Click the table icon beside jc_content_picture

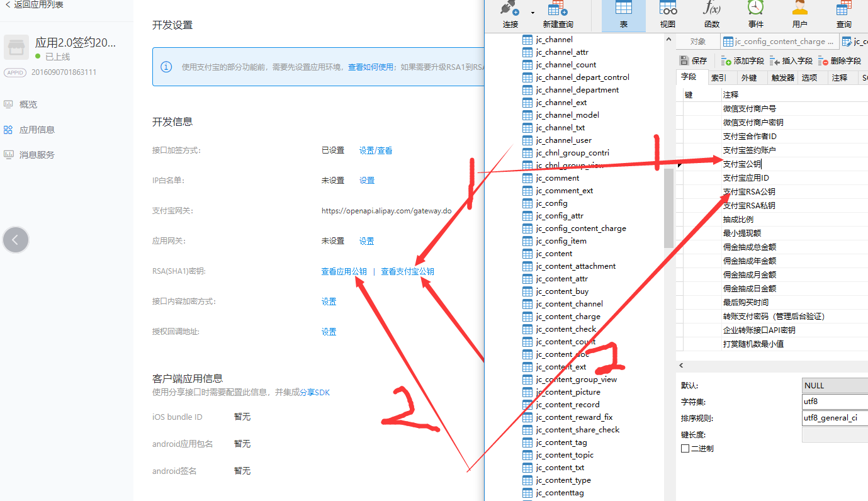pyautogui.click(x=527, y=392)
